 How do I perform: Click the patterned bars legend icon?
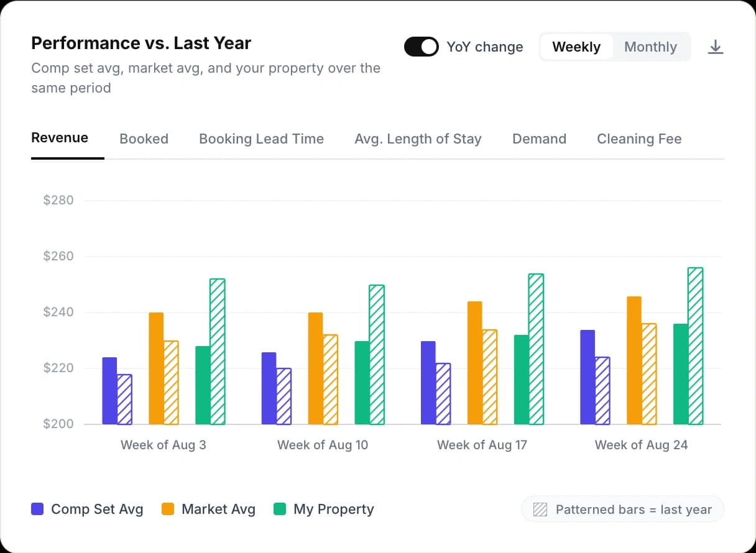tap(540, 509)
